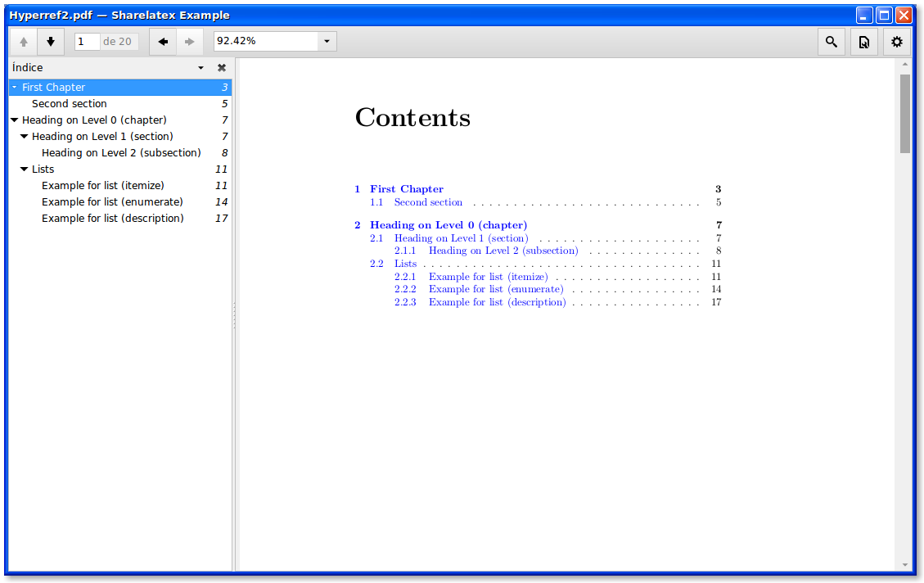Open the zoom level dropdown arrow
The width and height of the screenshot is (924, 583).
tap(327, 41)
